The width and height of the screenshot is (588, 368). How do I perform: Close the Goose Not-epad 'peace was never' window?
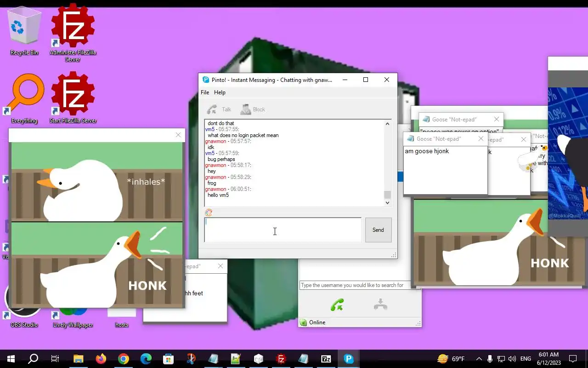tap(496, 119)
